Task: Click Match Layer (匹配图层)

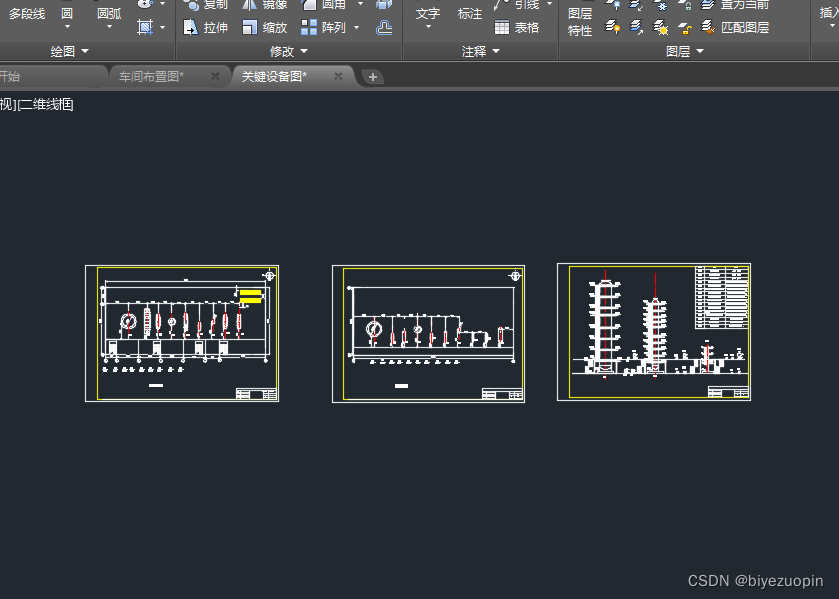Action: (736, 27)
